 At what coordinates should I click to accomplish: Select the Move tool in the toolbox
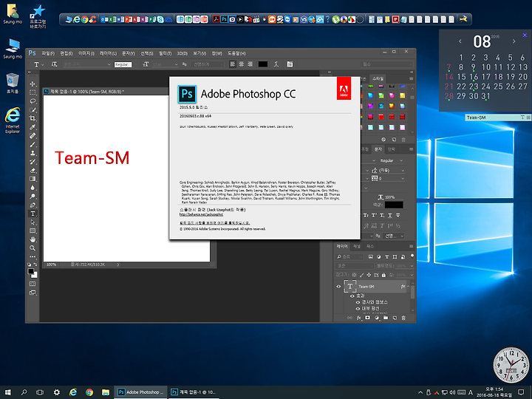[33, 83]
